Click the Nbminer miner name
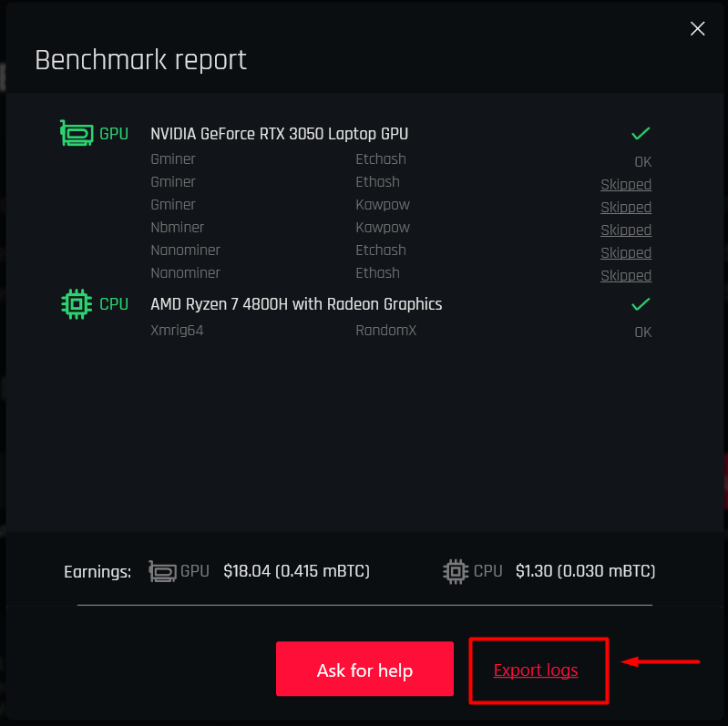This screenshot has height=726, width=728. click(178, 227)
